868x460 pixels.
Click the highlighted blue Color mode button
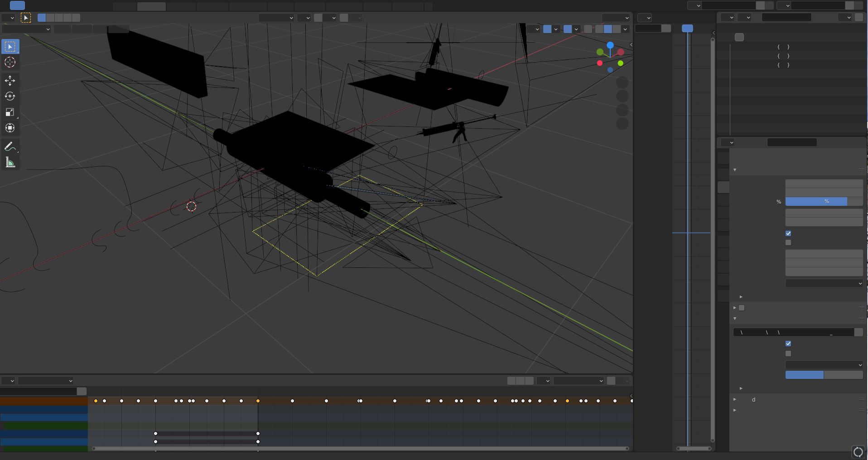click(804, 375)
